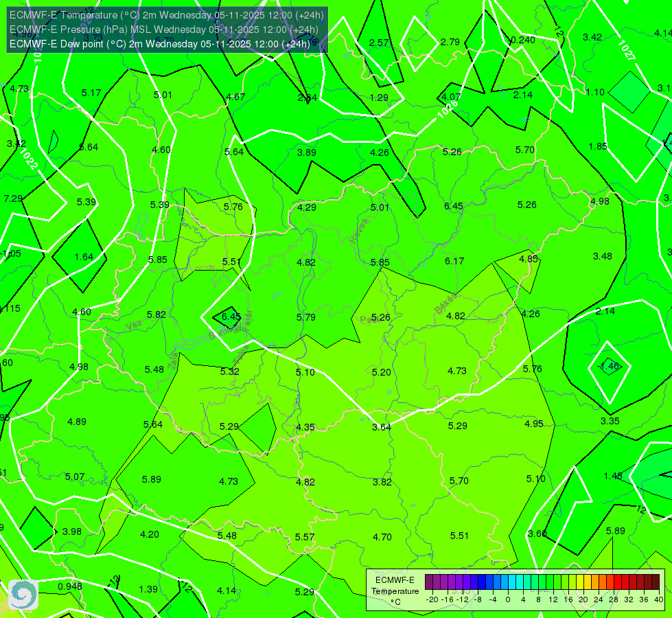Select the ECMWF-E Temperature 2m title line
The image size is (672, 618).
click(167, 15)
